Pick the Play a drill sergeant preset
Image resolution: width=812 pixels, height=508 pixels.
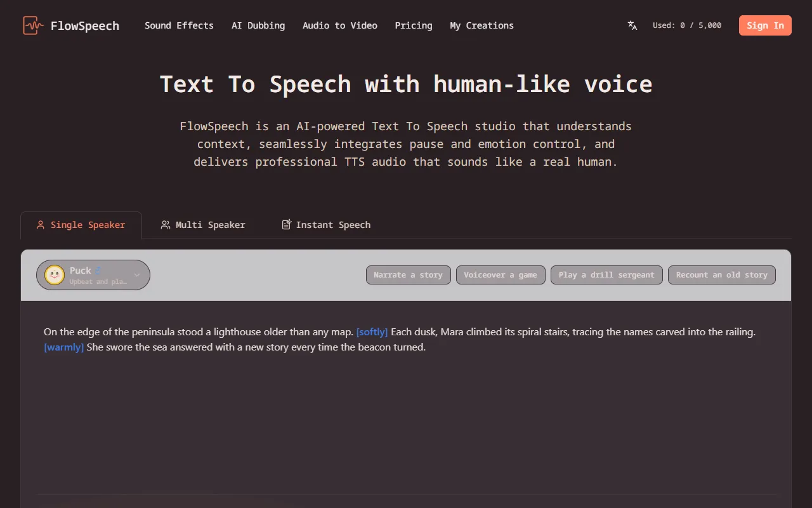[606, 275]
